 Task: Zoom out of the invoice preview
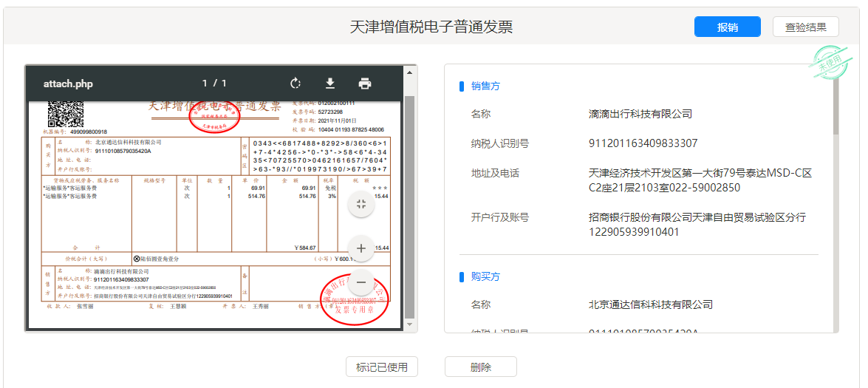click(360, 282)
